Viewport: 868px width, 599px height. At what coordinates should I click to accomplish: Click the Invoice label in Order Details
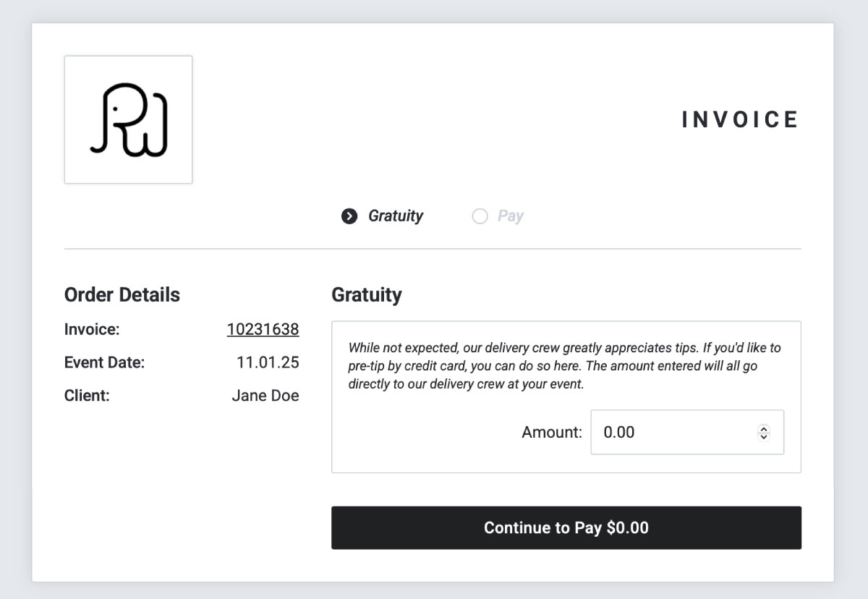(x=92, y=330)
